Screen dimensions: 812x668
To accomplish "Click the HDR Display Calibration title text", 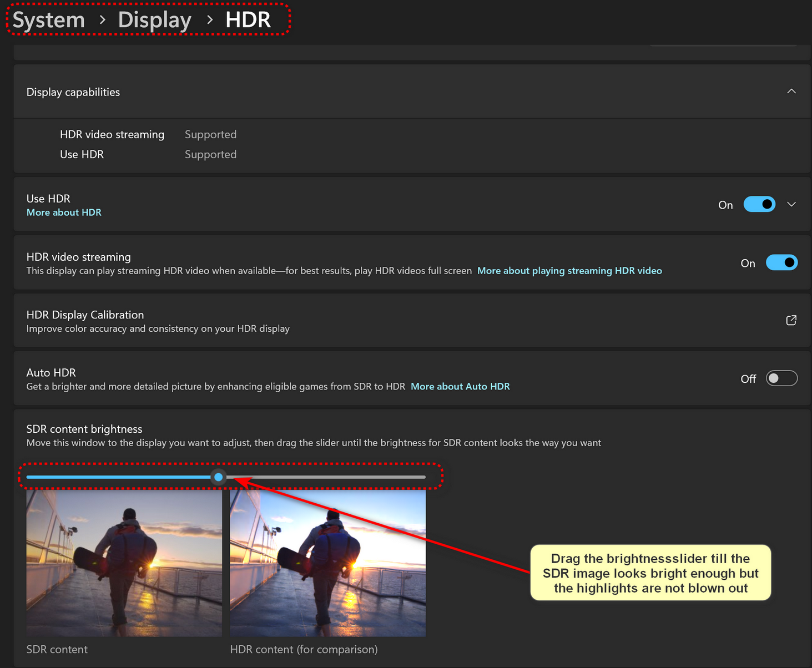I will [85, 315].
